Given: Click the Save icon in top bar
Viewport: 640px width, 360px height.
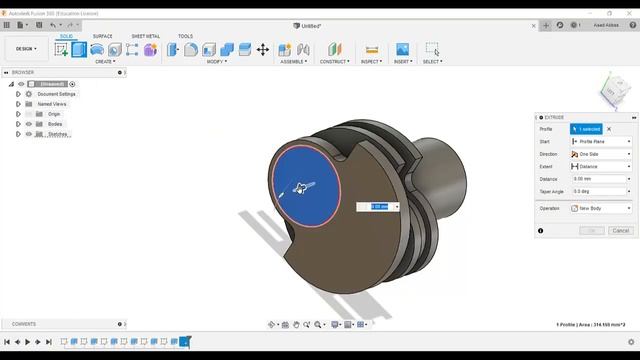Looking at the screenshot, I should (x=39, y=25).
